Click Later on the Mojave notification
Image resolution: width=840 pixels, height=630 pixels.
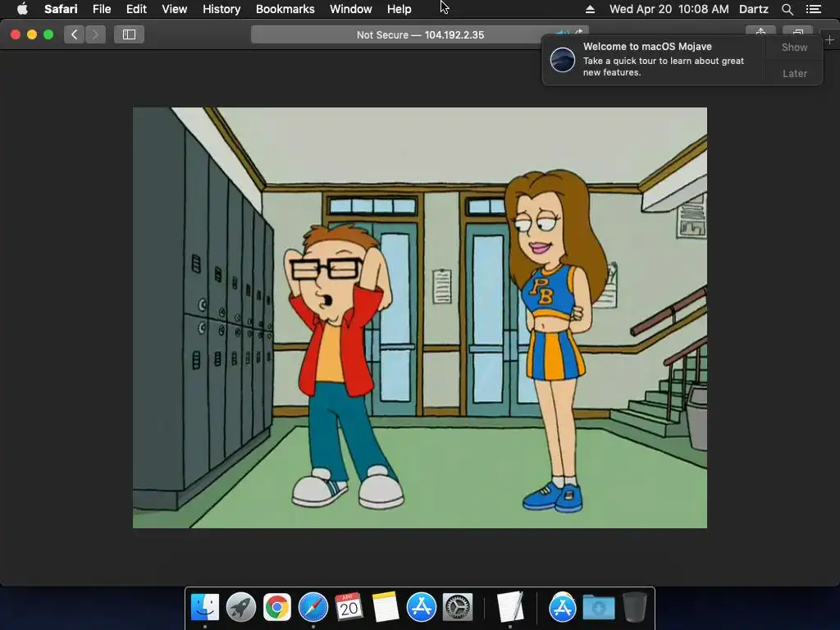point(794,73)
